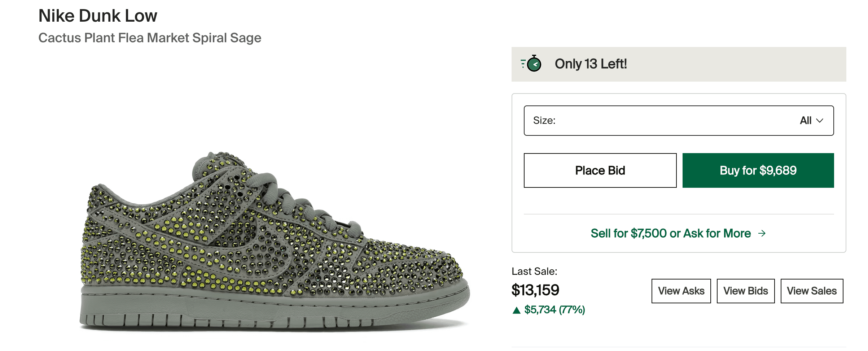Screen dimensions: 868x351
Task: Open the View Asks tab
Action: (x=681, y=291)
